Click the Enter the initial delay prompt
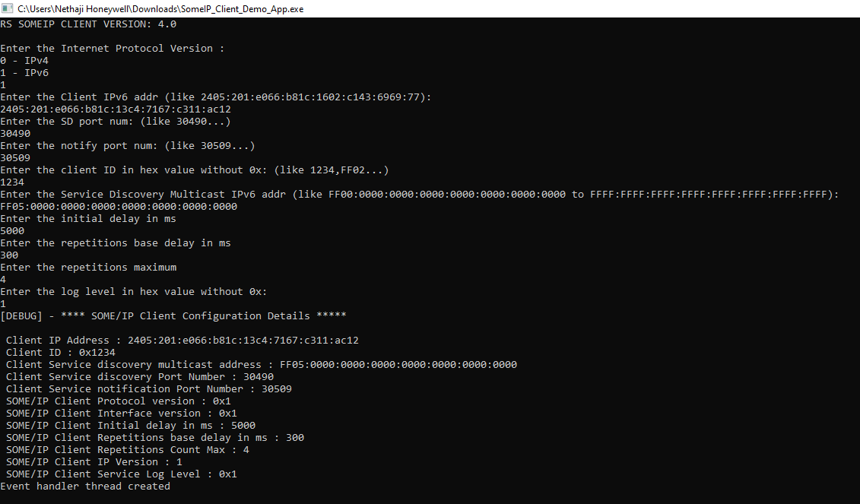The height and width of the screenshot is (504, 860). pyautogui.click(x=87, y=218)
